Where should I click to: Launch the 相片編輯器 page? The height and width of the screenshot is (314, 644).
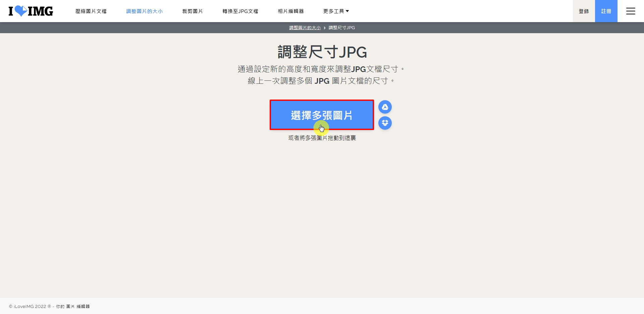tap(290, 11)
